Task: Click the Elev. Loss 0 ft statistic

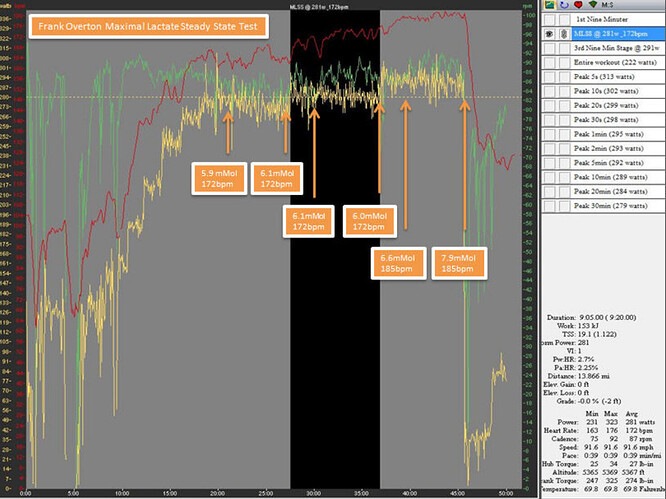Action: tap(566, 393)
